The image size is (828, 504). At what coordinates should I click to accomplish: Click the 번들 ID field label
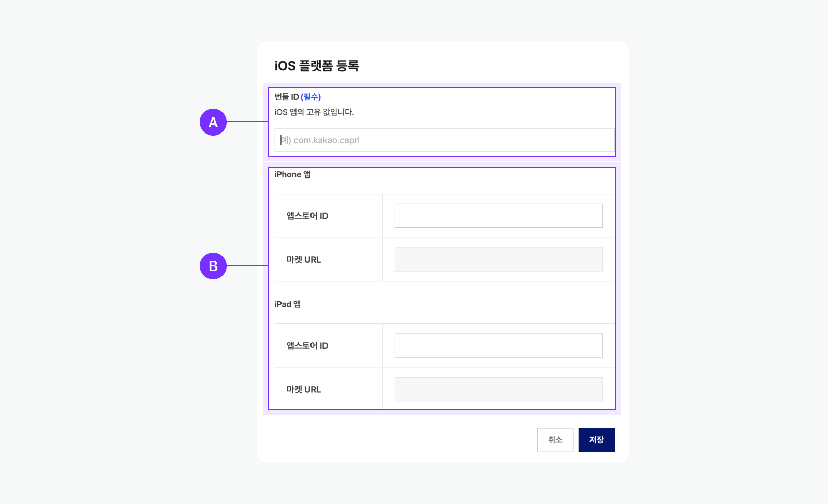tap(287, 97)
